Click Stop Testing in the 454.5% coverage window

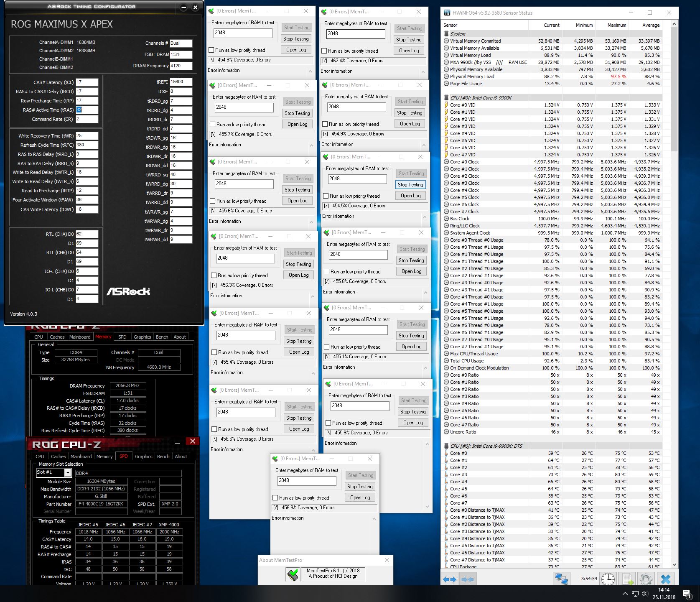[411, 185]
